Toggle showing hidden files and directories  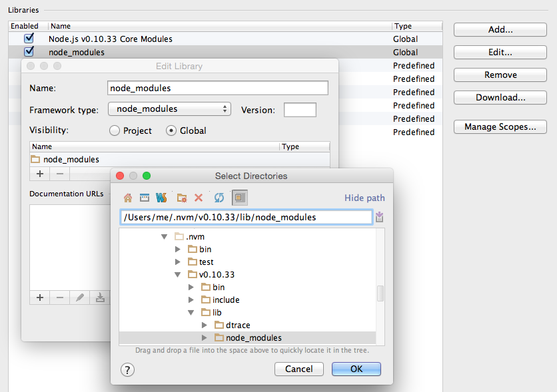[239, 197]
